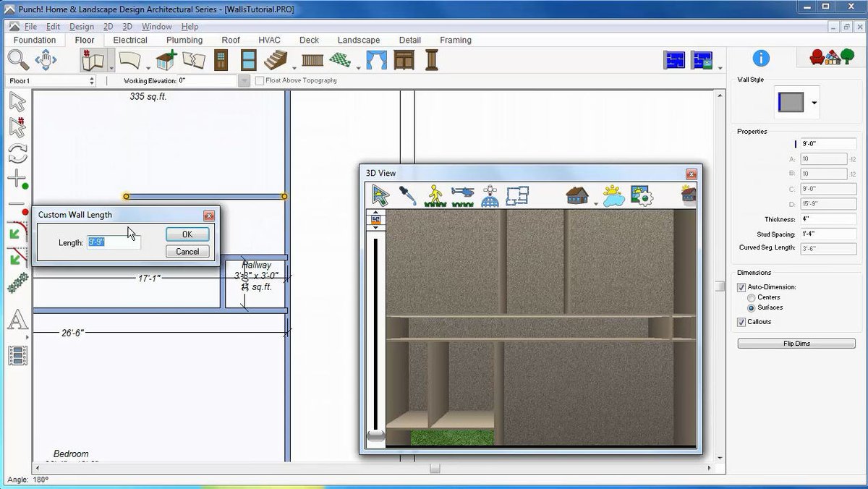This screenshot has width=868, height=489.
Task: Toggle Float Above Topography checkbox
Action: [x=260, y=81]
